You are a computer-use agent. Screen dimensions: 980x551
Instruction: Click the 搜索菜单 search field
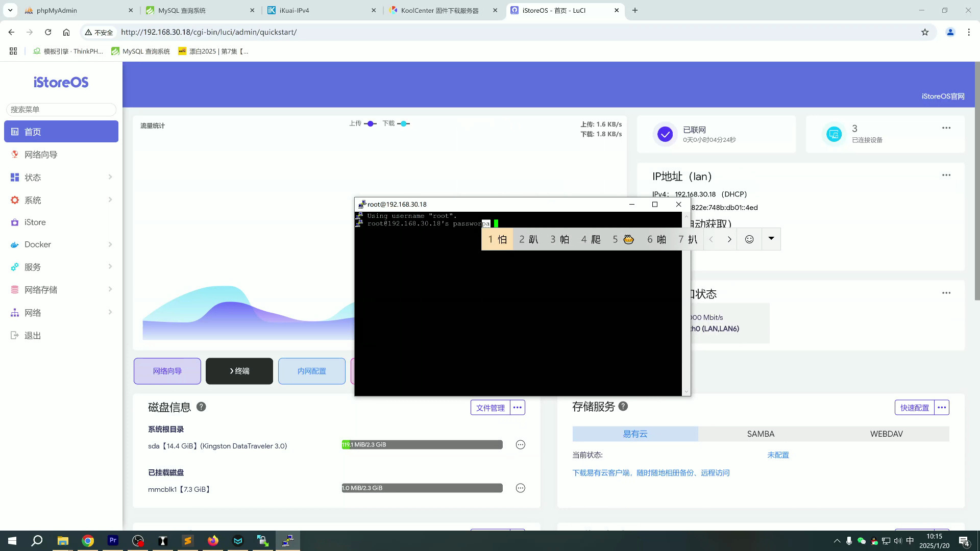pyautogui.click(x=61, y=109)
